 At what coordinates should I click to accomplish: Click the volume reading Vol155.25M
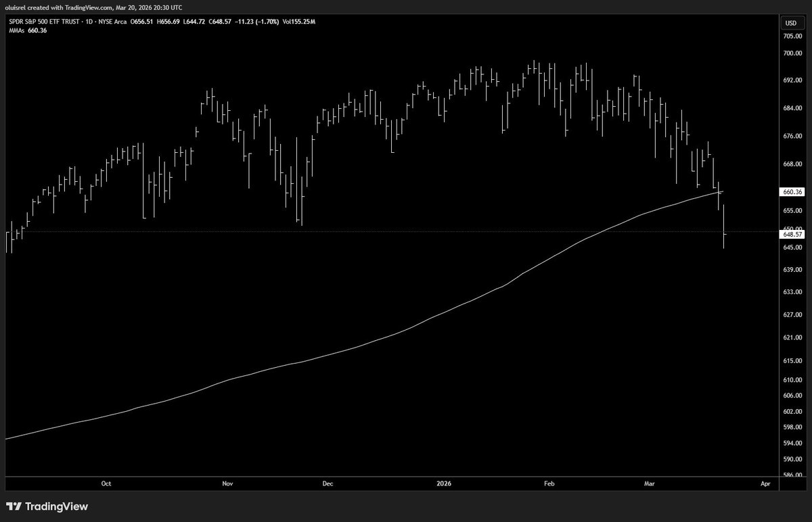pos(298,22)
